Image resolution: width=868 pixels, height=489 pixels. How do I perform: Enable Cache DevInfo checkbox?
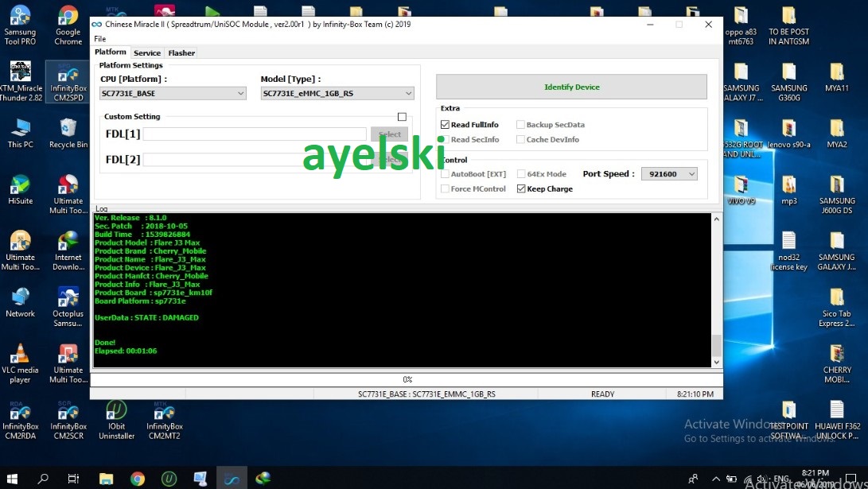coord(520,139)
